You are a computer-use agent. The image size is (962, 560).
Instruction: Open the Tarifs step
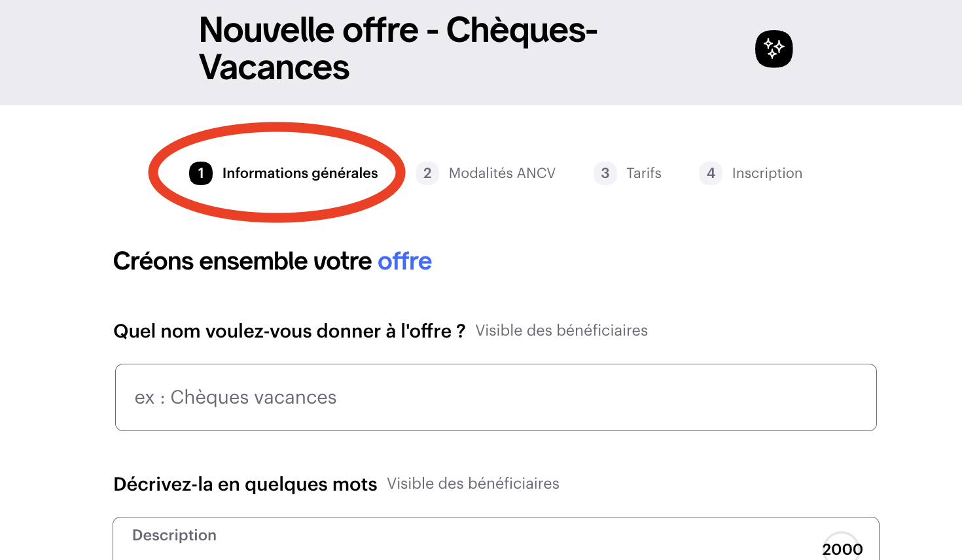coord(644,173)
